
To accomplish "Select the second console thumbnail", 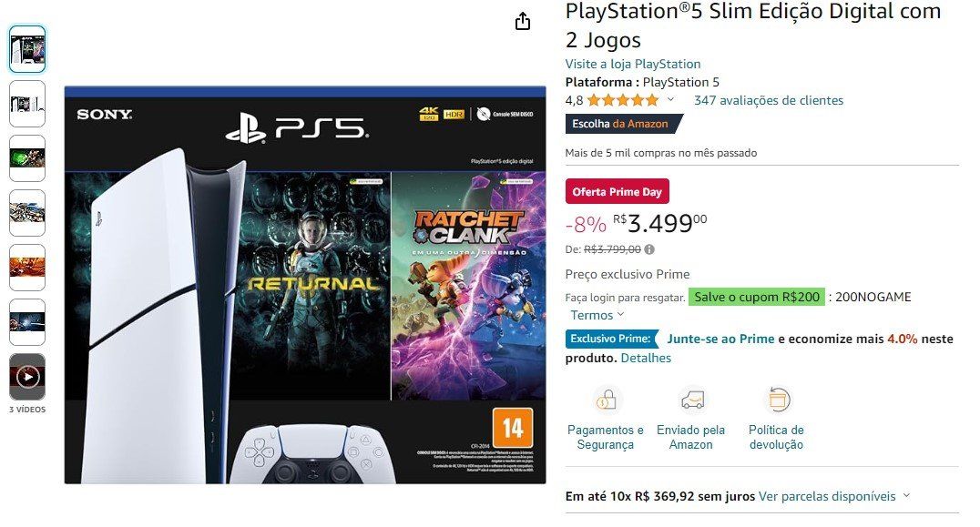I will (27, 104).
